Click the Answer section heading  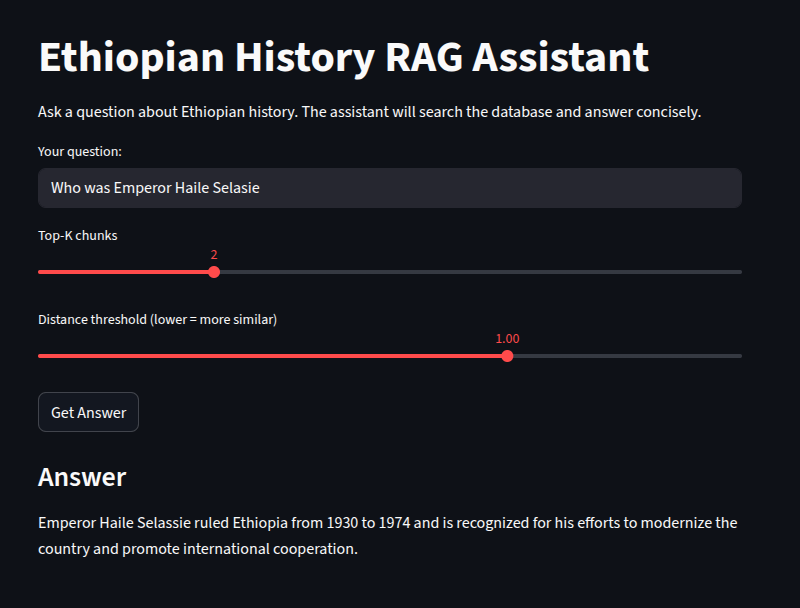point(82,477)
